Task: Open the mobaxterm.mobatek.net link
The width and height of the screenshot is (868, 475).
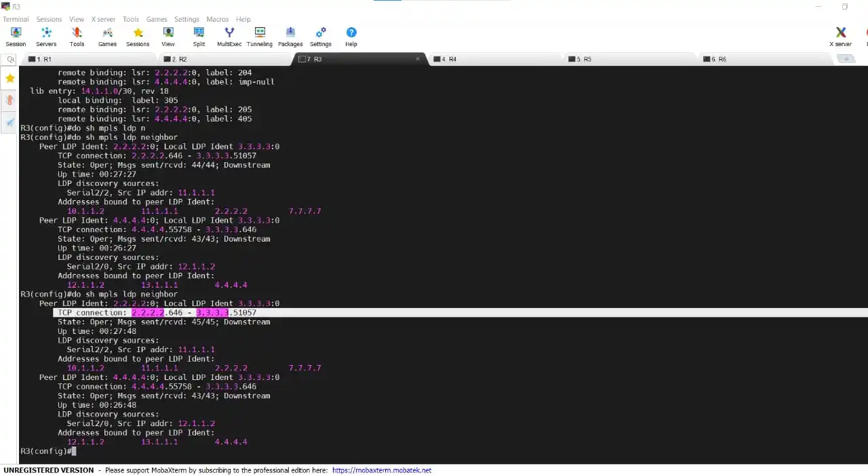Action: tap(382, 470)
